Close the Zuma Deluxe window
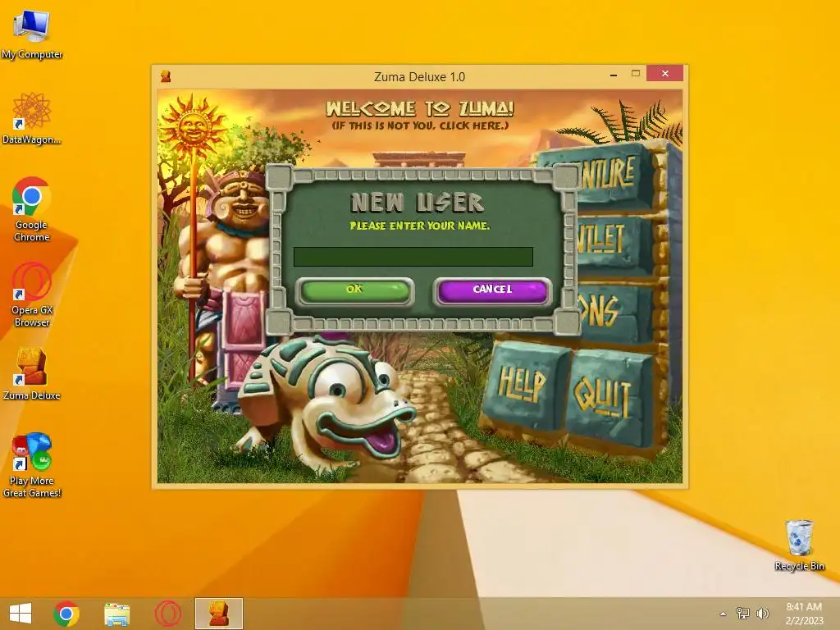 pos(664,73)
